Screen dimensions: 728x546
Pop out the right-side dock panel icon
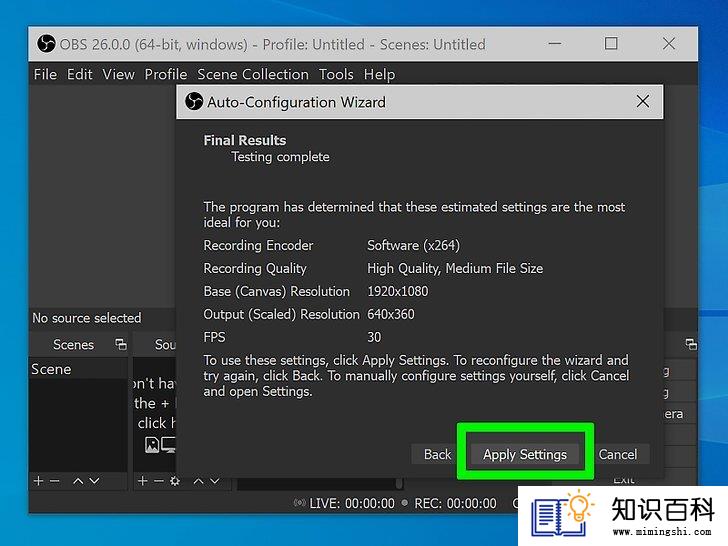point(691,344)
